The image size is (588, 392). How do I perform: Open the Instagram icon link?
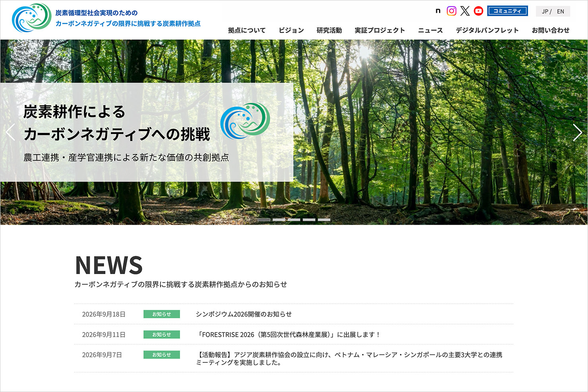pyautogui.click(x=451, y=11)
